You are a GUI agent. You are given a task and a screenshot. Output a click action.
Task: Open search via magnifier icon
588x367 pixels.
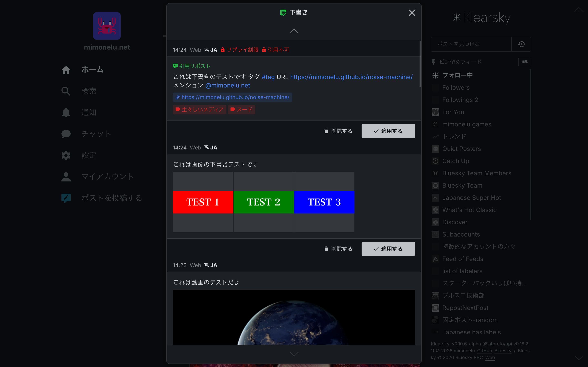pyautogui.click(x=66, y=91)
